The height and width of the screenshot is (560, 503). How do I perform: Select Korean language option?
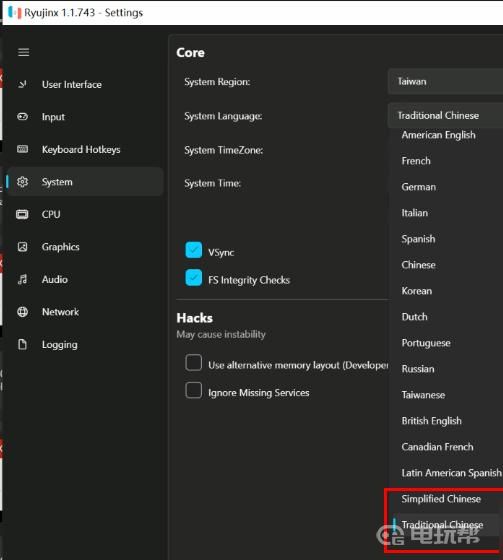(417, 291)
